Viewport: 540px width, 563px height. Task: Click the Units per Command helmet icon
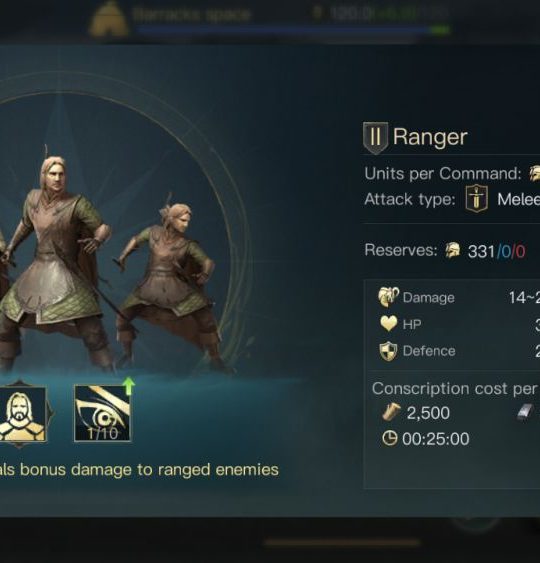pos(535,174)
